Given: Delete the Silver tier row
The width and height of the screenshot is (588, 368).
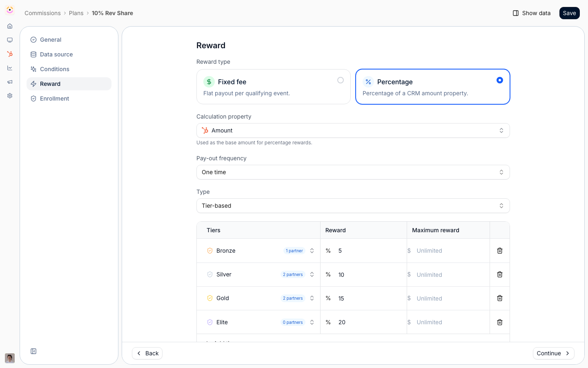Looking at the screenshot, I should (500, 274).
